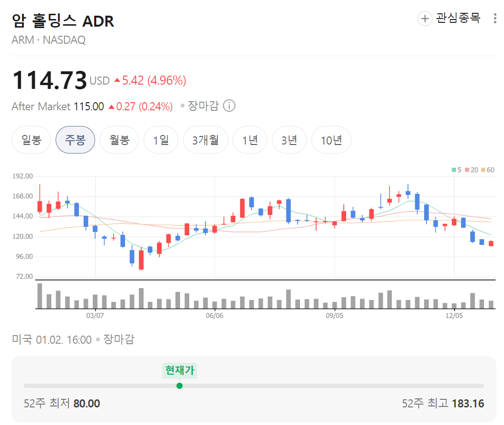Click the 03/07 date label on chart axis
The width and height of the screenshot is (504, 425).
pyautogui.click(x=95, y=316)
